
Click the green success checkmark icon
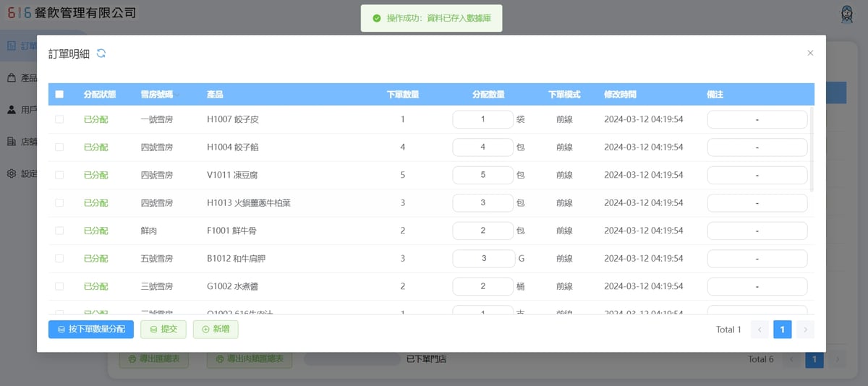pos(376,18)
